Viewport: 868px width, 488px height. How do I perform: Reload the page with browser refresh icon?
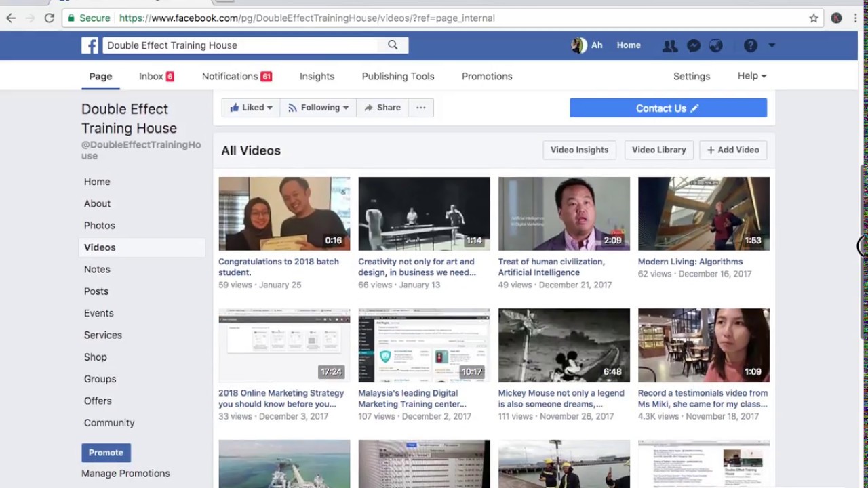tap(49, 18)
